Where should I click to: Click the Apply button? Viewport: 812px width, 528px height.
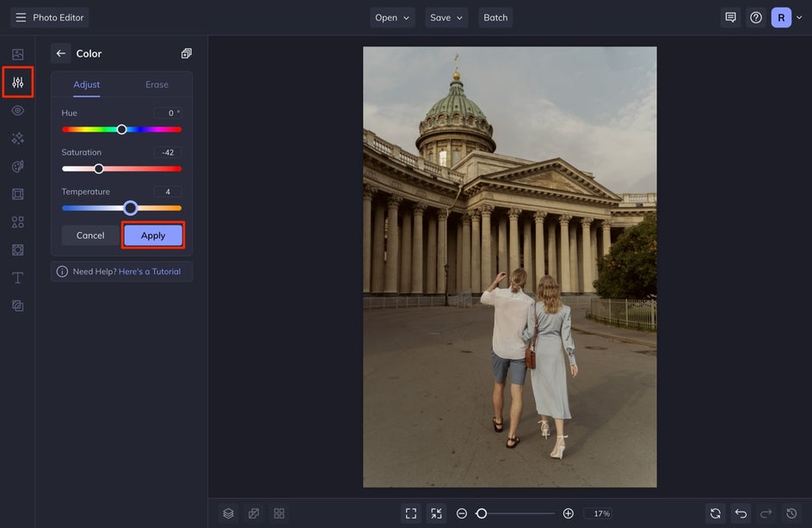[x=153, y=236]
